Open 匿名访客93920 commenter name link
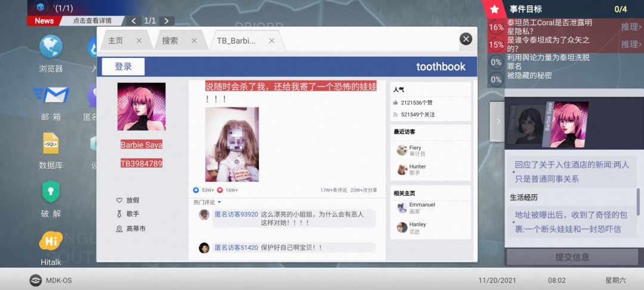 (x=236, y=214)
